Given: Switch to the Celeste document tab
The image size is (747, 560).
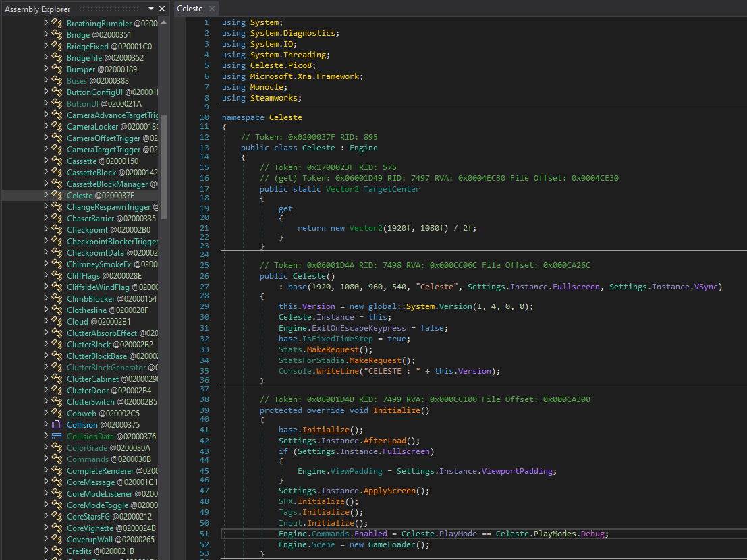Looking at the screenshot, I should coord(190,9).
